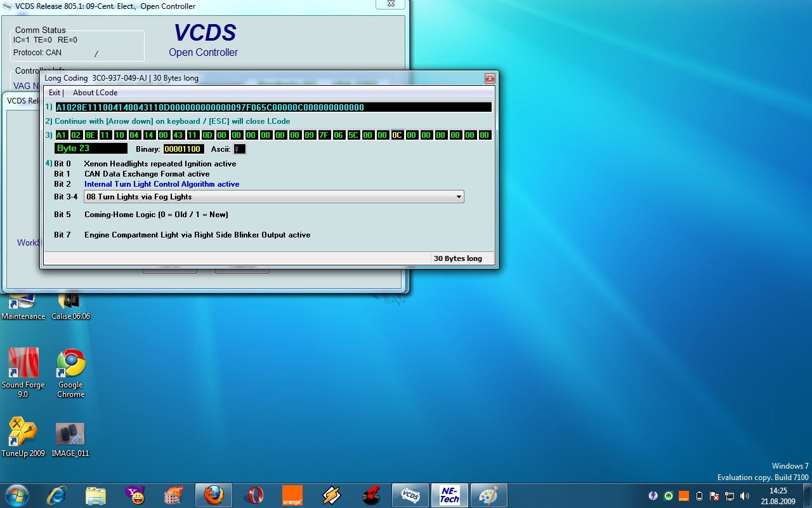The image size is (812, 508).
Task: Check the battery tray icon
Action: pos(699,496)
